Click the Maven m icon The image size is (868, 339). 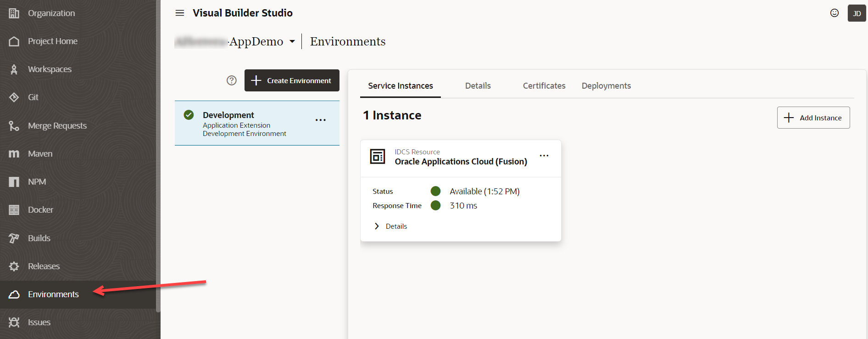click(x=14, y=153)
